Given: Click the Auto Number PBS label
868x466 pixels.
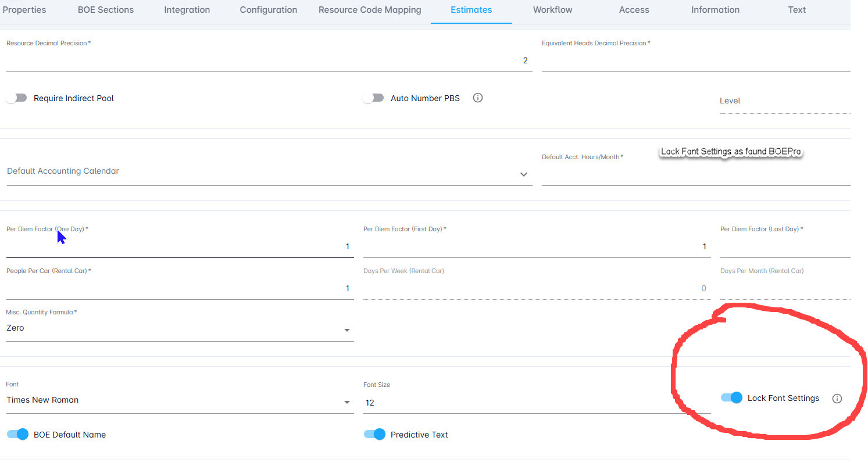Looking at the screenshot, I should point(425,98).
